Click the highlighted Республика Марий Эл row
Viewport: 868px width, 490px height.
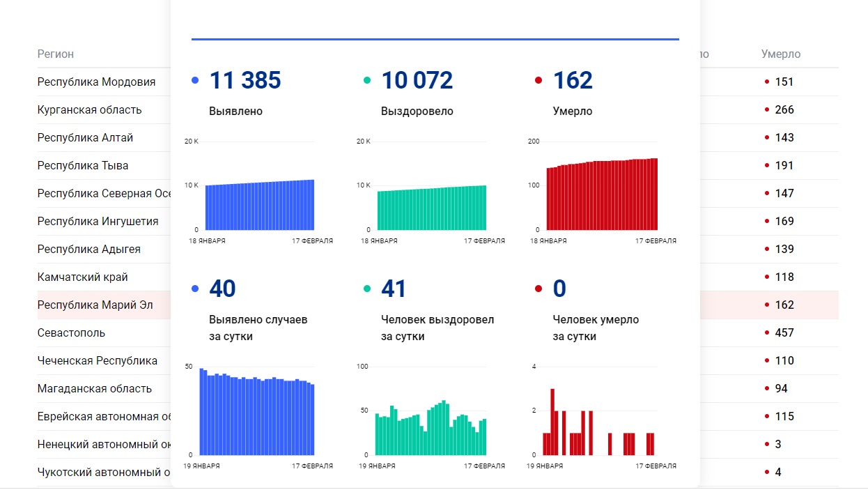(x=95, y=305)
